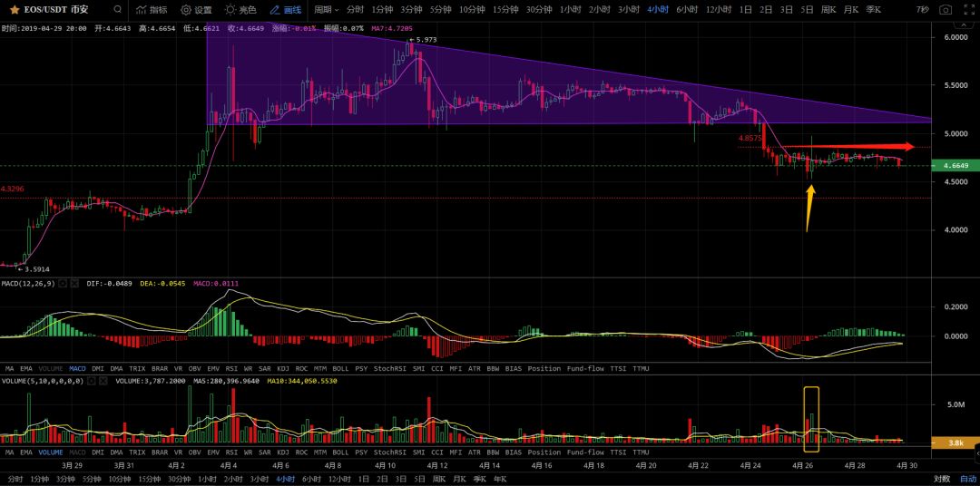Click the 7秒 refresh countdown
The height and width of the screenshot is (486, 980).
coord(922,10)
